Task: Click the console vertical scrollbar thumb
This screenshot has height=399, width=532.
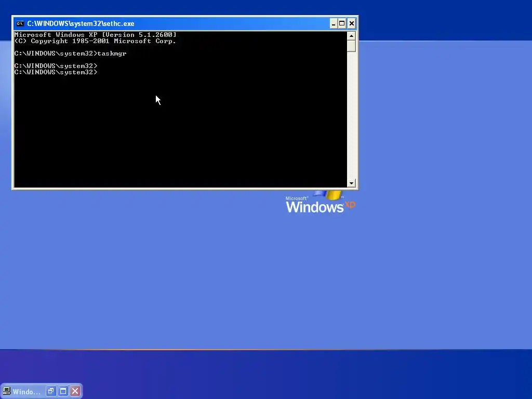Action: [x=352, y=46]
